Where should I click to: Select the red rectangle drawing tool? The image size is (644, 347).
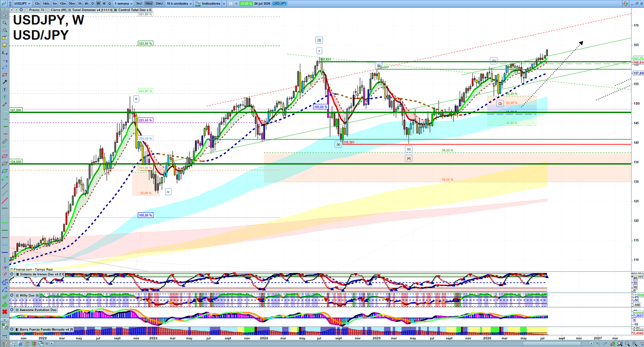coord(4,75)
